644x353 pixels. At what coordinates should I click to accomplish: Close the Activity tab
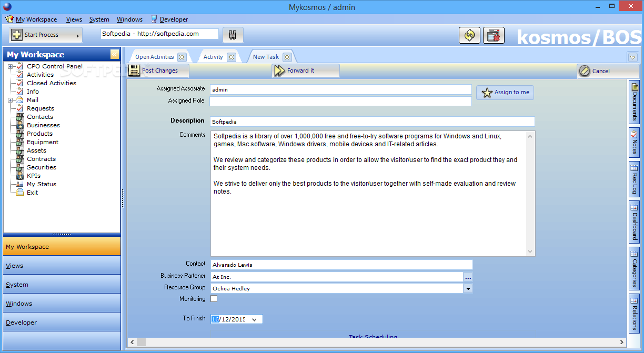pyautogui.click(x=231, y=57)
